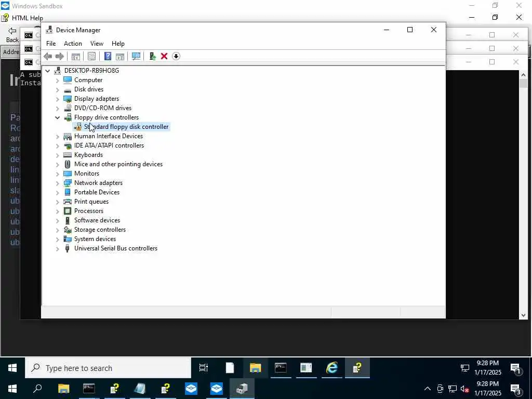
Task: Expand the Universal Serial Bus controllers category
Action: pos(57,249)
